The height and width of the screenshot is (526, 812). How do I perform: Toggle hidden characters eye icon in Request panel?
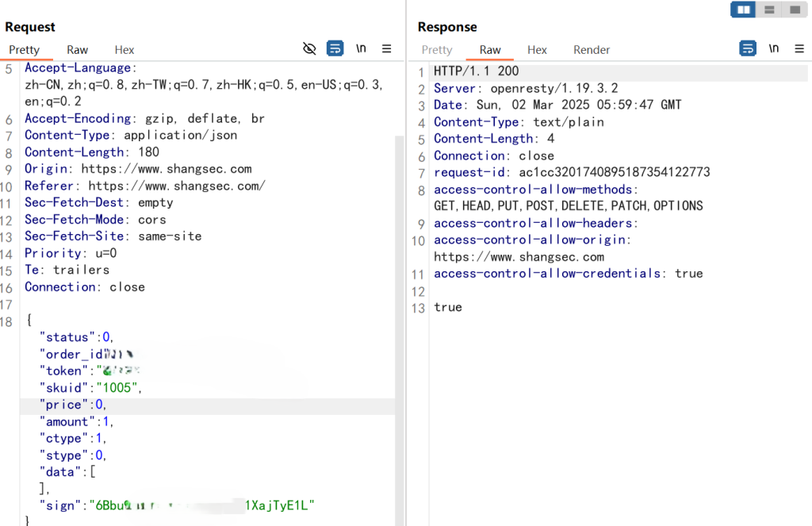coord(310,49)
